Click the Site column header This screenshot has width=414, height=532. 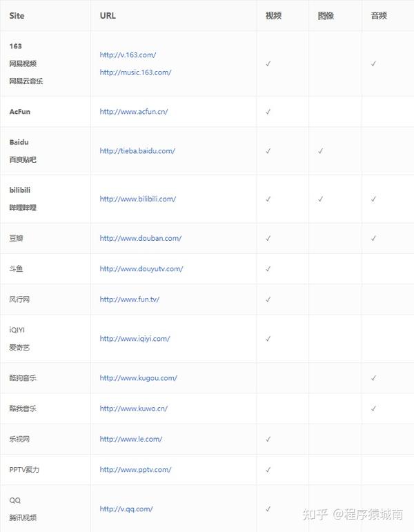(x=17, y=15)
